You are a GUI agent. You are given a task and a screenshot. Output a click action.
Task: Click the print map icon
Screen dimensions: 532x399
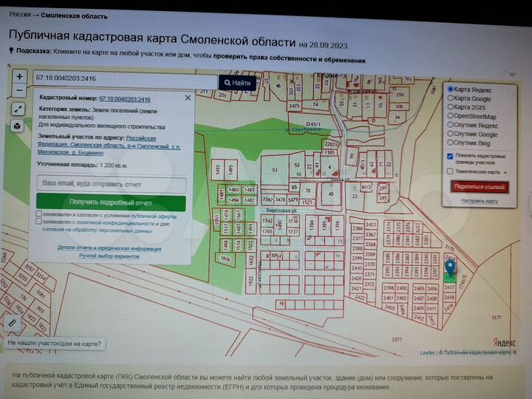click(17, 126)
